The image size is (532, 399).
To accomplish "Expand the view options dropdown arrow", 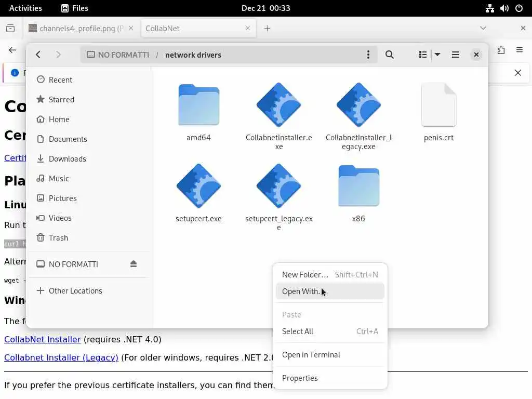I will [437, 55].
